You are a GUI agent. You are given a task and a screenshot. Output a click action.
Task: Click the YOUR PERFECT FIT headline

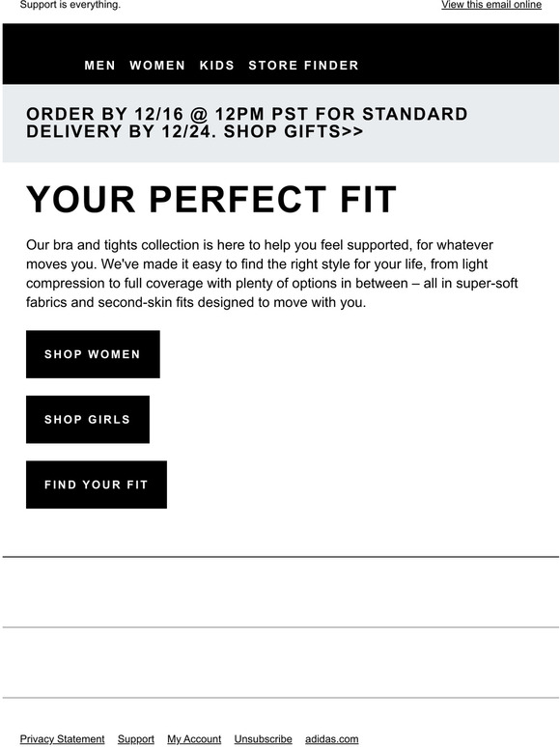click(x=211, y=199)
